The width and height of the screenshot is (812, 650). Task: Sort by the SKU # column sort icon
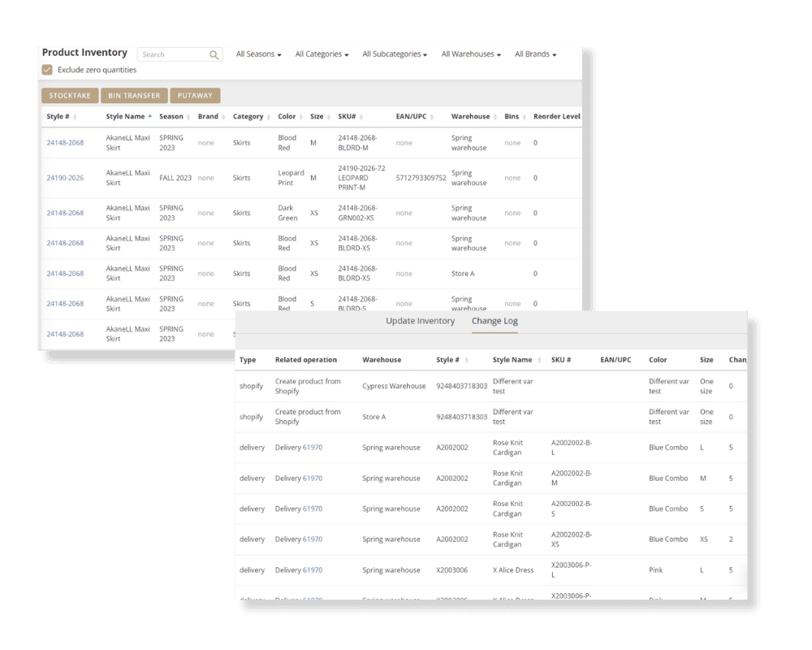(x=359, y=116)
